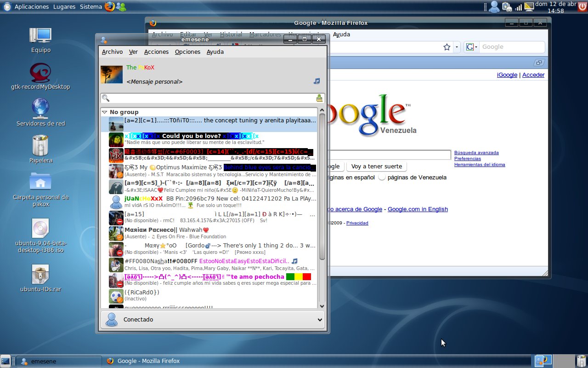Click The PaKoX nickname text
The image size is (588, 368).
point(140,67)
